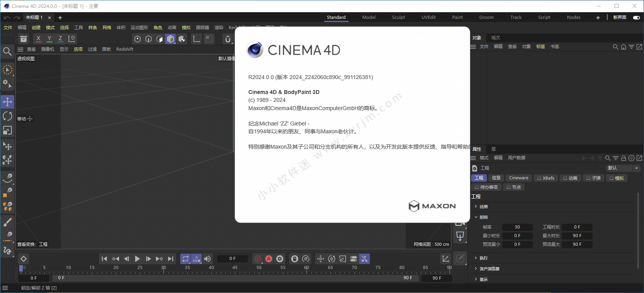Click the Asset Browser box icon
Screen dimensions: 644x293
point(24,39)
